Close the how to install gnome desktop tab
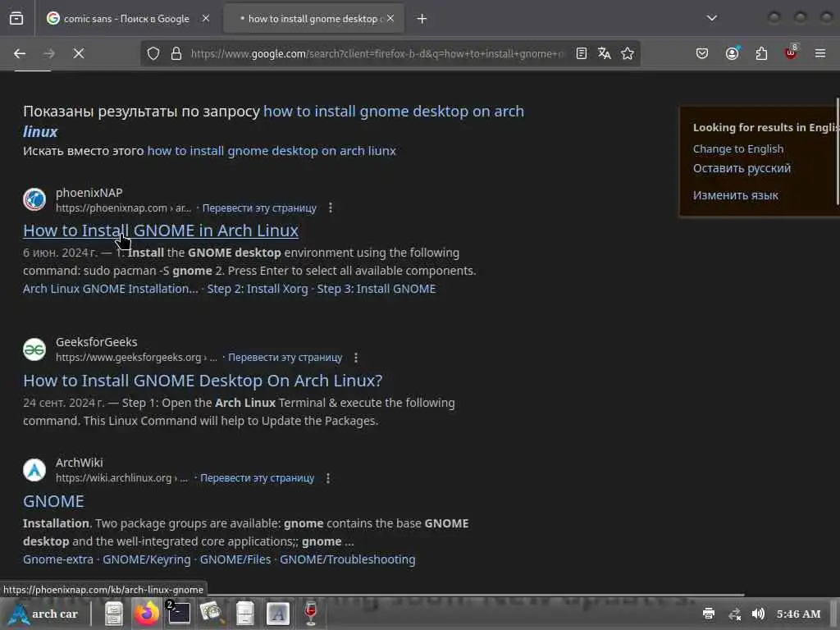The width and height of the screenshot is (840, 630). coord(390,19)
